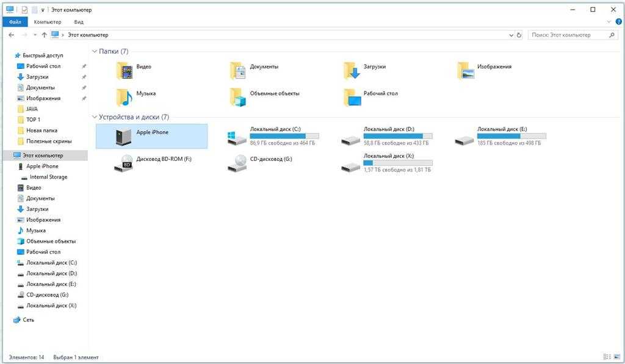Viewport: 625px width, 364px height.
Task: Select Видео in navigation pane
Action: [34, 188]
